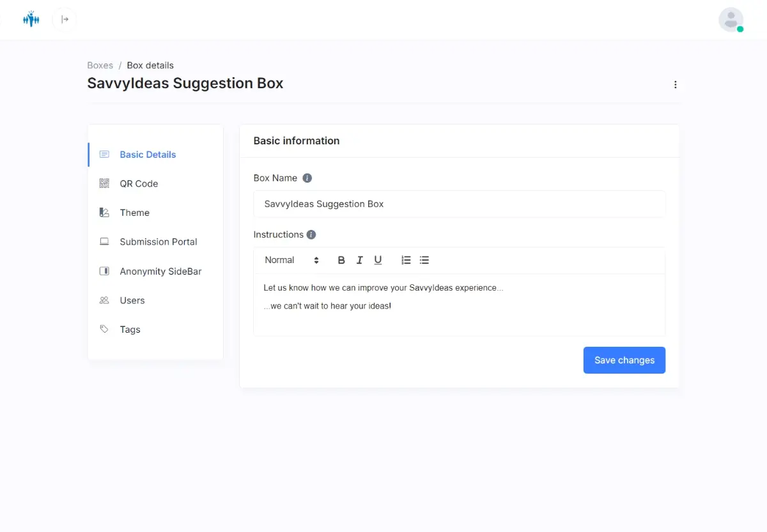Screen dimensions: 767x532
Task: Open the QR Code section
Action: pyautogui.click(x=139, y=183)
